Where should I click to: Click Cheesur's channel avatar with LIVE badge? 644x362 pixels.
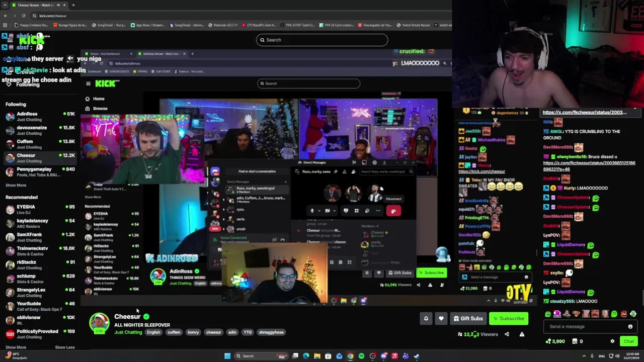click(x=99, y=323)
